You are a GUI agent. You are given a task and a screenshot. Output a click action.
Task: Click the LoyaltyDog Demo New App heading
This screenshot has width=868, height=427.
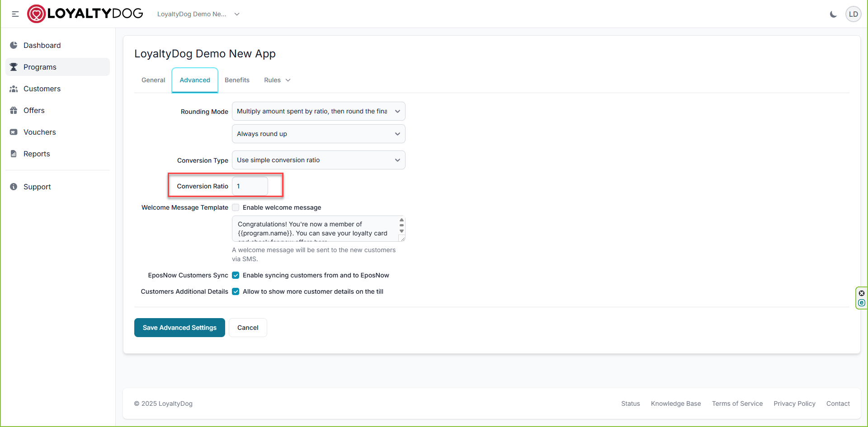205,54
